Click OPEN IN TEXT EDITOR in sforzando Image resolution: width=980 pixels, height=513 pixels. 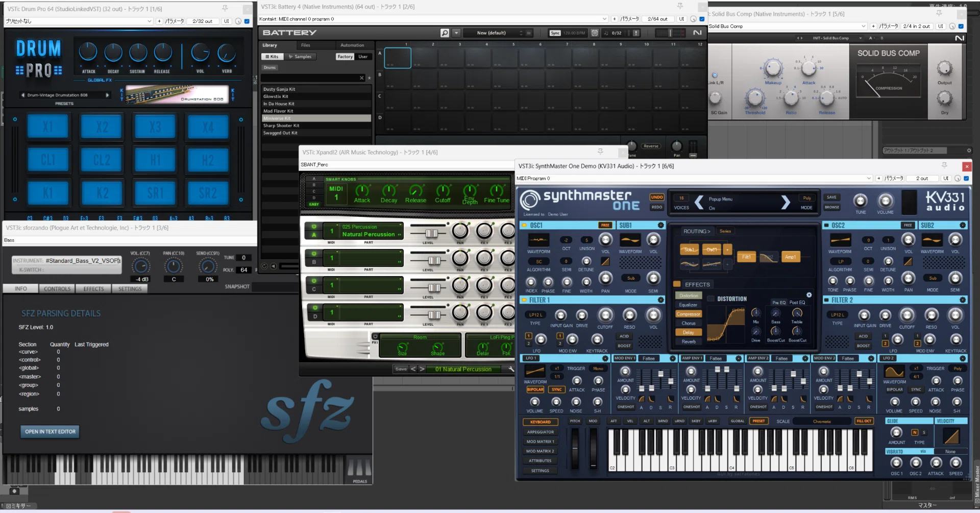point(50,431)
